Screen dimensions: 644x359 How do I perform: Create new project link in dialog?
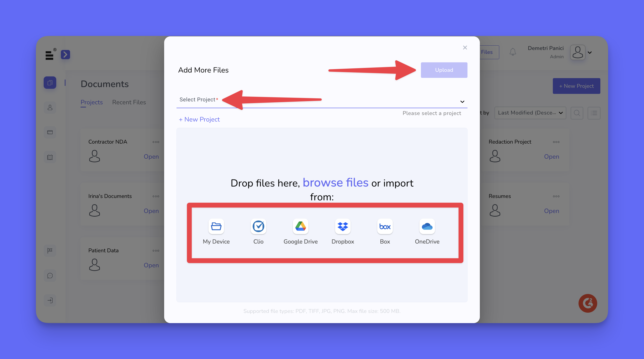[x=199, y=119]
